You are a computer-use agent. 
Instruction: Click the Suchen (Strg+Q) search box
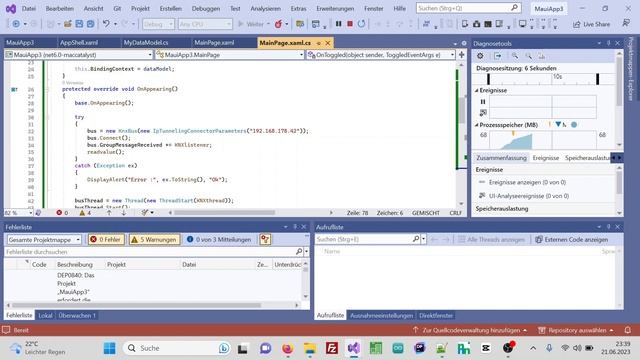[x=468, y=8]
